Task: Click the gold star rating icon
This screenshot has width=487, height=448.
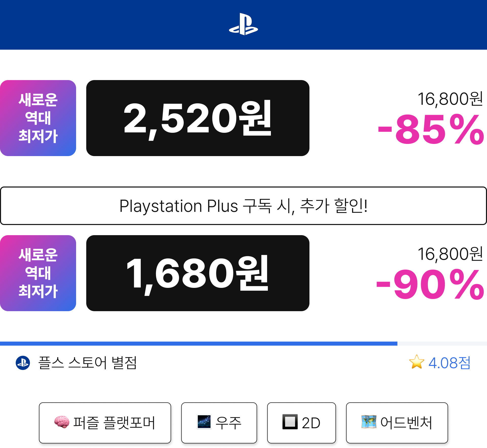Action: [x=417, y=362]
